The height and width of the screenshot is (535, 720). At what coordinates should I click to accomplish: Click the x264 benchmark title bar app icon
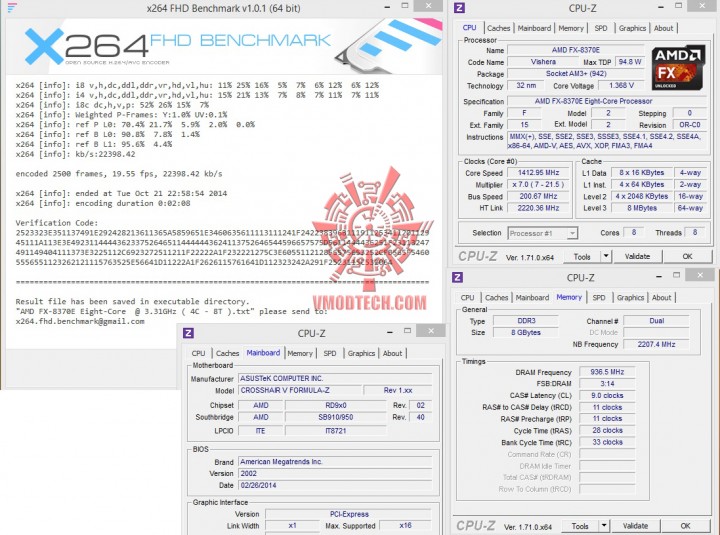click(x=12, y=7)
